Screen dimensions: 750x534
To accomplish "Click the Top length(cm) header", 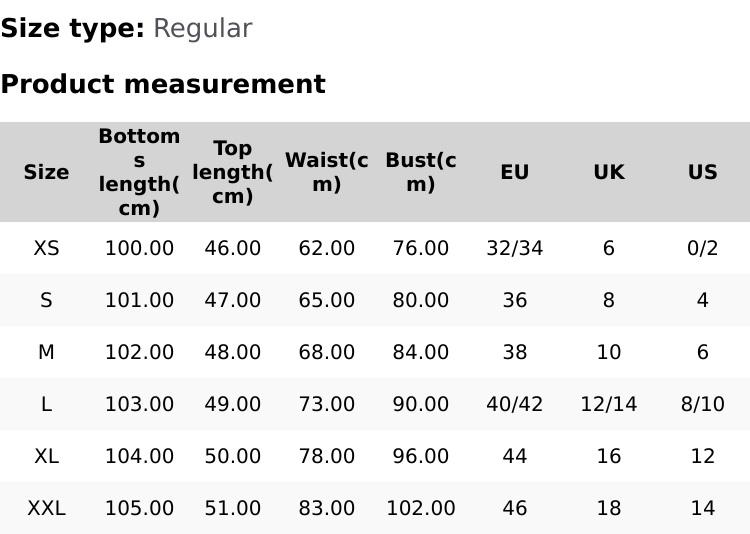I will click(233, 172).
